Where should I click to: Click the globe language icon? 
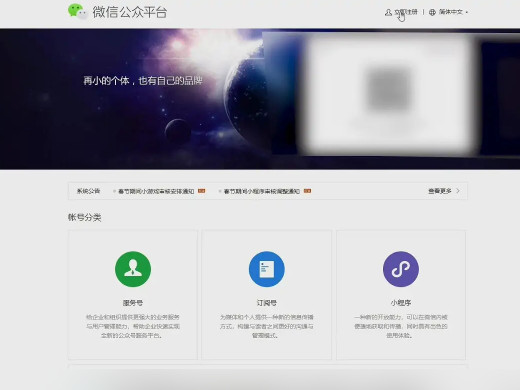tap(432, 12)
